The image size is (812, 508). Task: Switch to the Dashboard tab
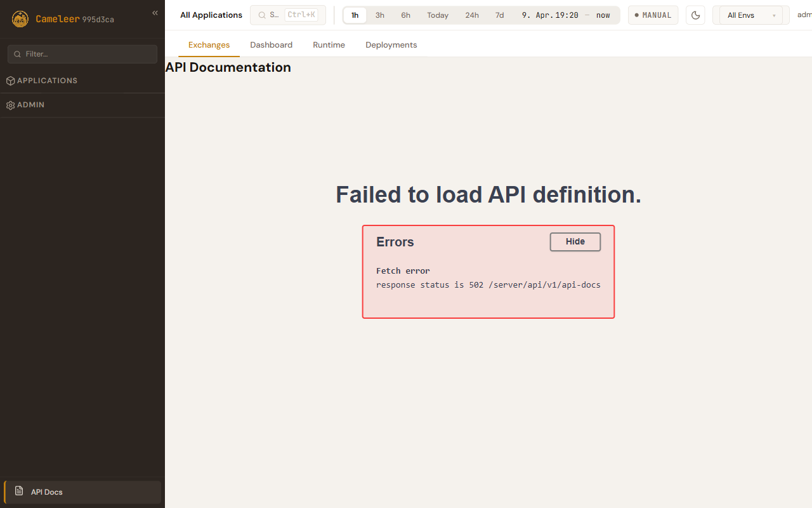pos(271,45)
